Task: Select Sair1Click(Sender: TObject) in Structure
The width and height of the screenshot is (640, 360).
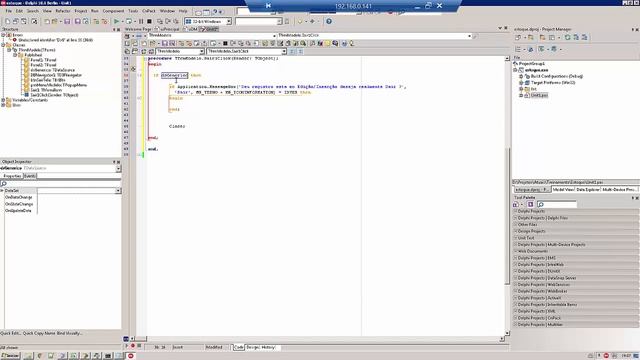Action: (54, 95)
